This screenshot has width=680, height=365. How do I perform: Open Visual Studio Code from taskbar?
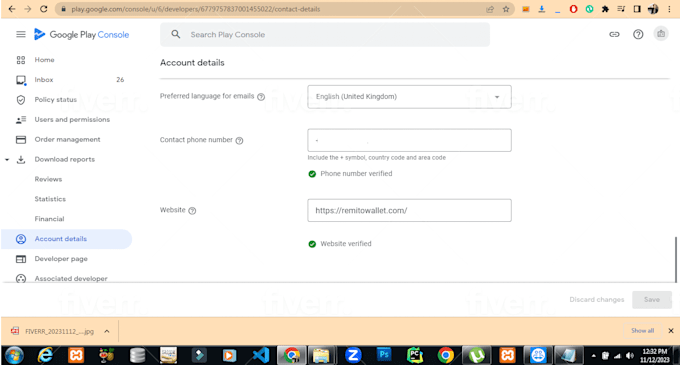pyautogui.click(x=261, y=355)
